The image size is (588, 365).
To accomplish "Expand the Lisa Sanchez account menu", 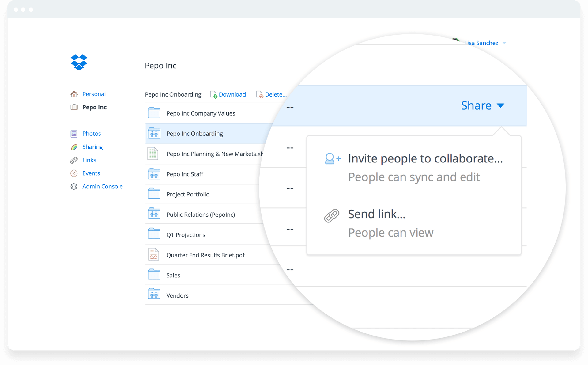I will [x=484, y=43].
